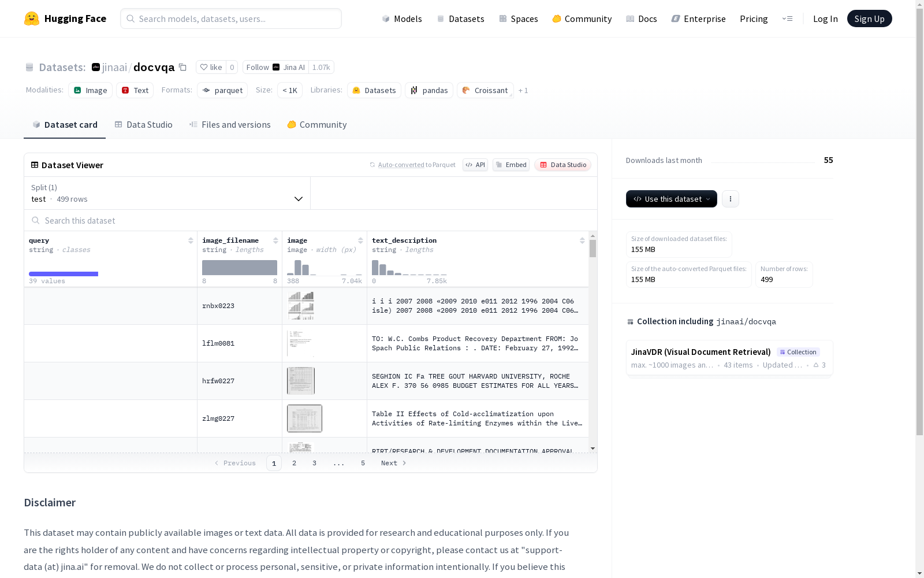Click the Embed button
Image resolution: width=924 pixels, height=578 pixels.
[511, 165]
